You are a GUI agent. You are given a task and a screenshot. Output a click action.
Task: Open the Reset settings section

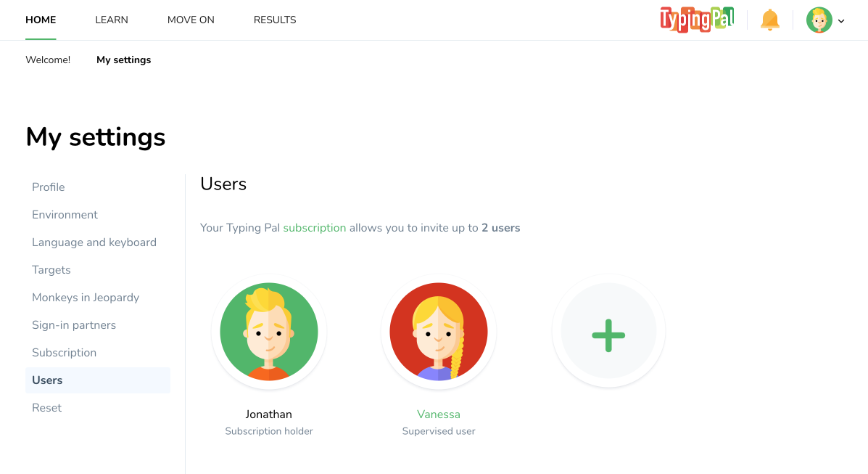47,408
